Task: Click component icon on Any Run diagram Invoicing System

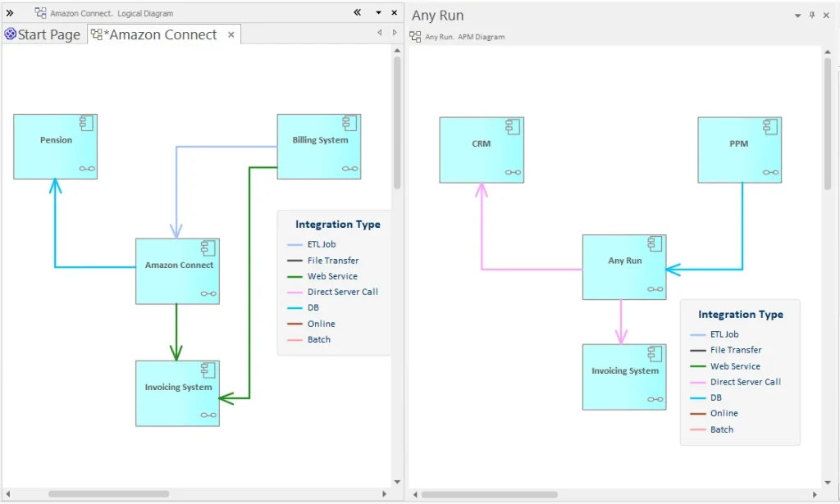Action: pos(655,354)
